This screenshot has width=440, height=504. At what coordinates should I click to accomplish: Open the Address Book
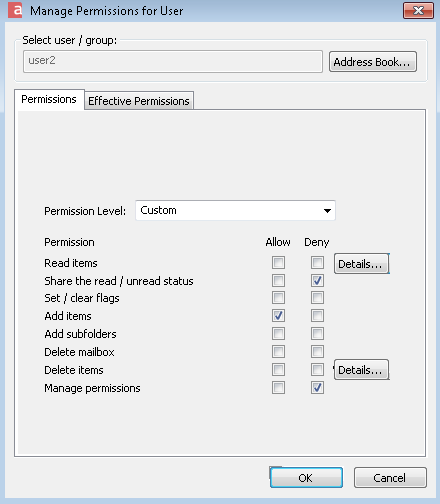(x=373, y=62)
